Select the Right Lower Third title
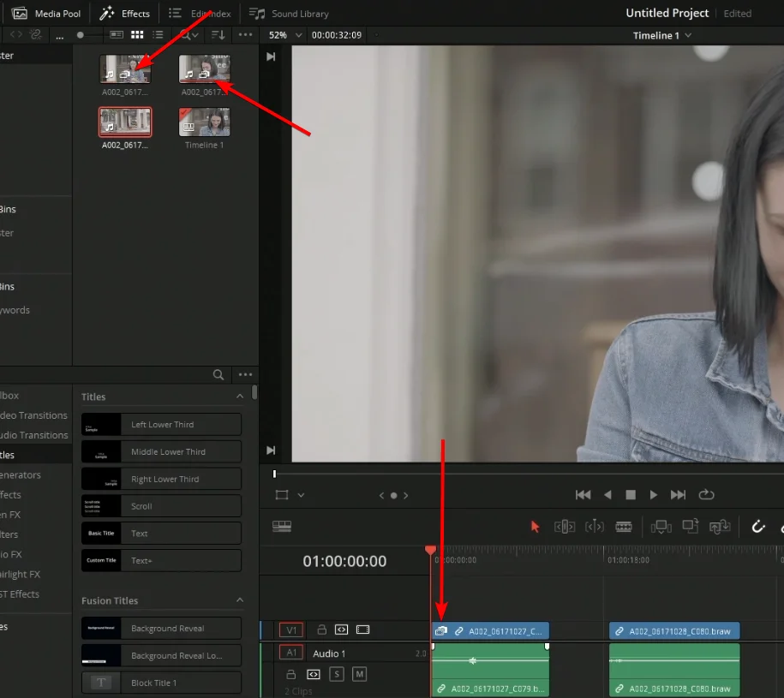The image size is (784, 698). pyautogui.click(x=161, y=479)
